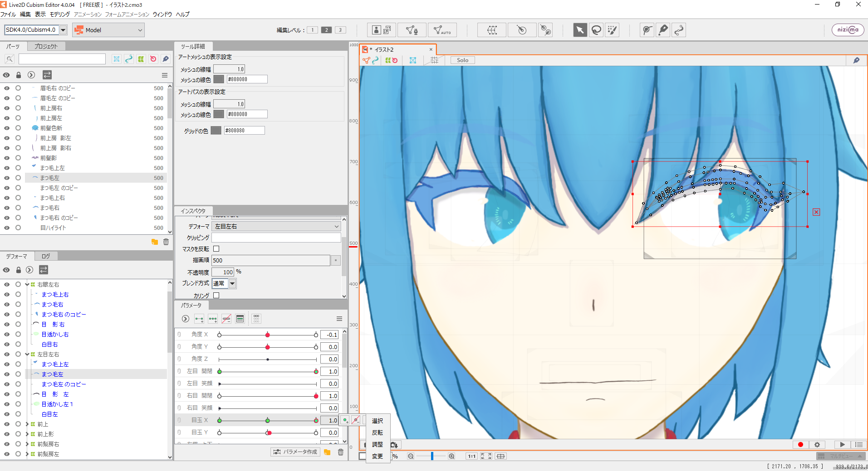Click the Solo button
This screenshot has height=471, width=868.
pos(462,60)
